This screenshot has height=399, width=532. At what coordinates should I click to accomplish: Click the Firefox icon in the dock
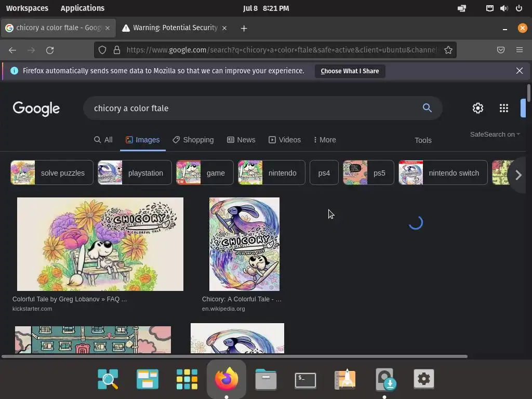point(227,379)
